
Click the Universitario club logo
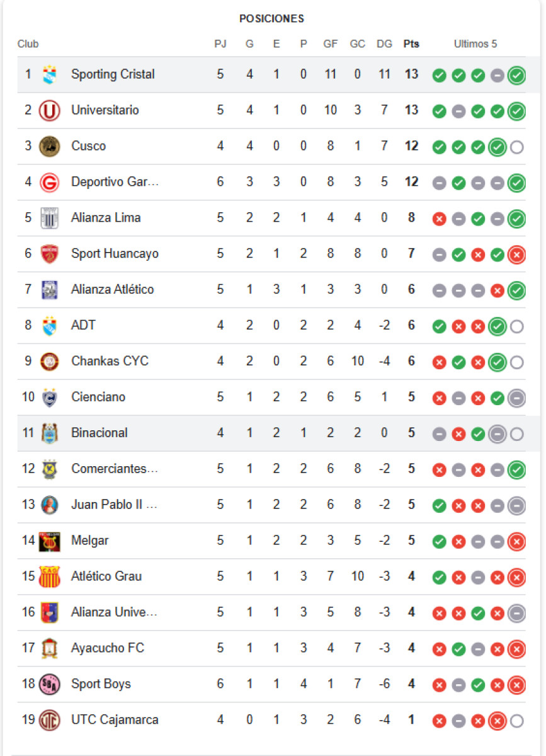(x=49, y=111)
